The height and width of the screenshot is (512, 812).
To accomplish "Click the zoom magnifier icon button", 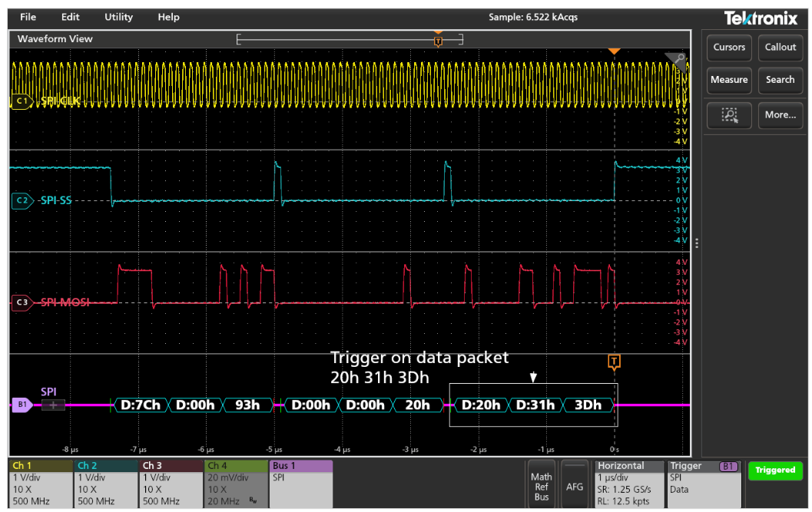I will tap(729, 115).
